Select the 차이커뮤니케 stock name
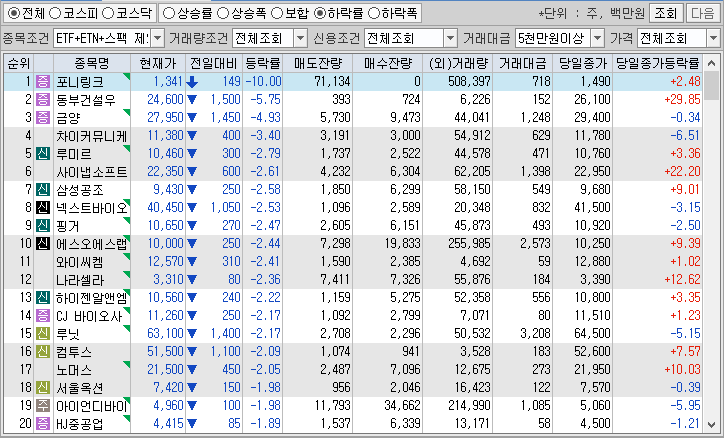Viewport: 724px width, 438px height. [x=91, y=136]
